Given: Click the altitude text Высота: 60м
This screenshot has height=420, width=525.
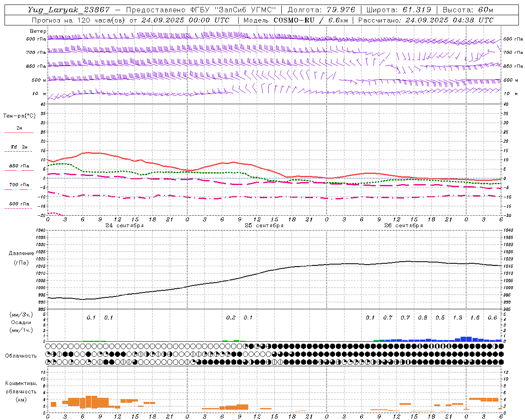Looking at the screenshot, I should pos(468,10).
